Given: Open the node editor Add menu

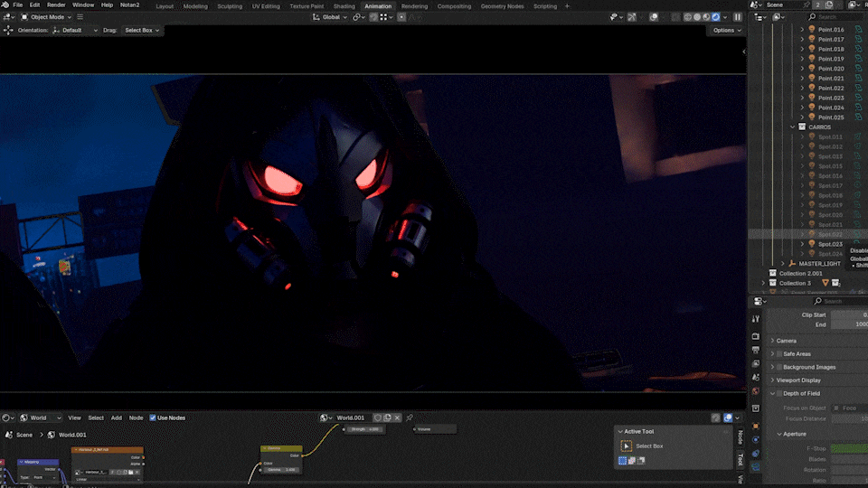Looking at the screenshot, I should (x=117, y=418).
